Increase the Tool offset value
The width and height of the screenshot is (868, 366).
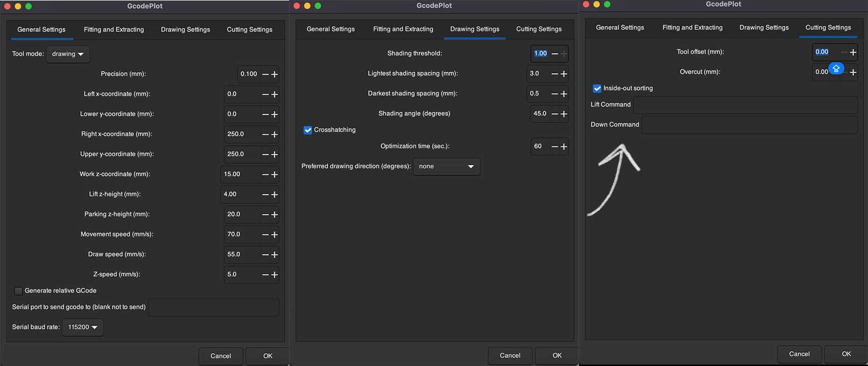tap(853, 52)
